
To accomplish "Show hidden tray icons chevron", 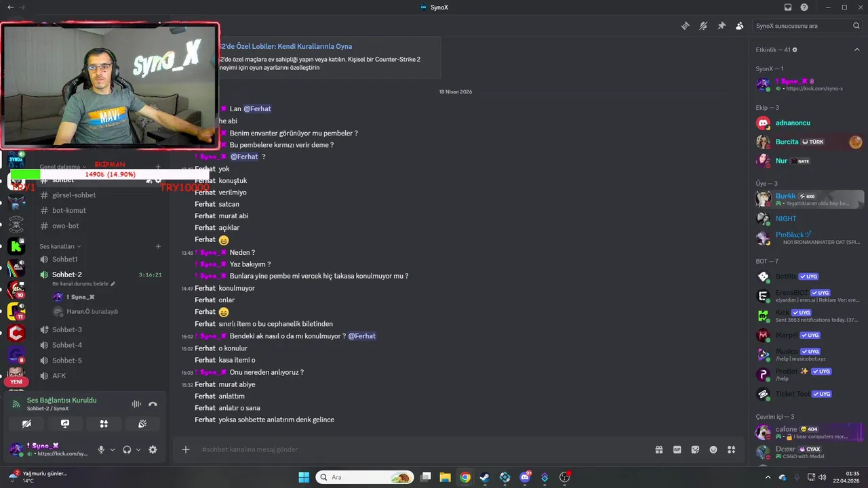I will [768, 477].
